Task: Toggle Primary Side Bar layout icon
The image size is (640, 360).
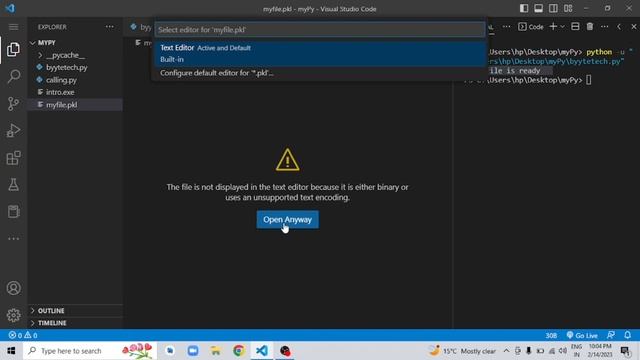Action: pyautogui.click(x=524, y=9)
